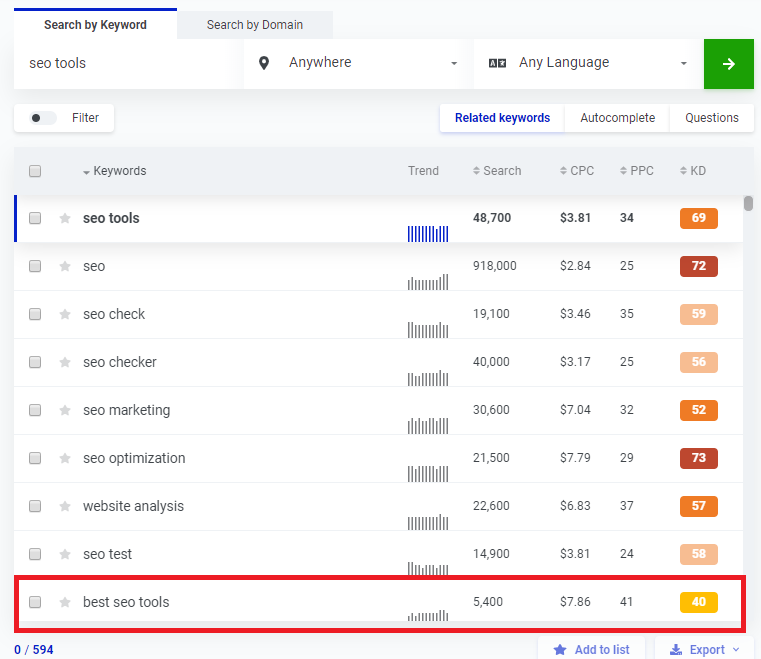Switch to Search by Domain tab
Screen dimensions: 761x659
pyautogui.click(x=255, y=25)
